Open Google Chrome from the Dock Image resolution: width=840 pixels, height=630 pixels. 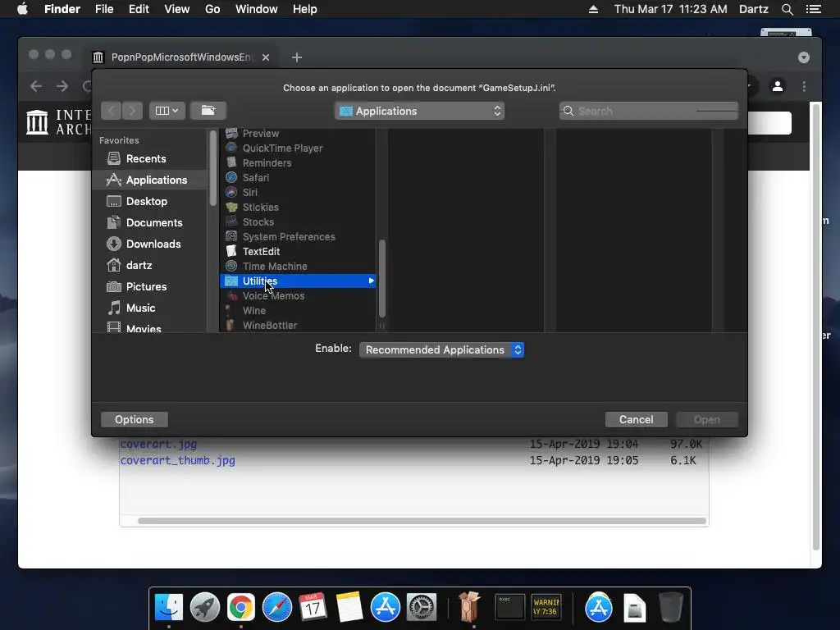point(241,608)
